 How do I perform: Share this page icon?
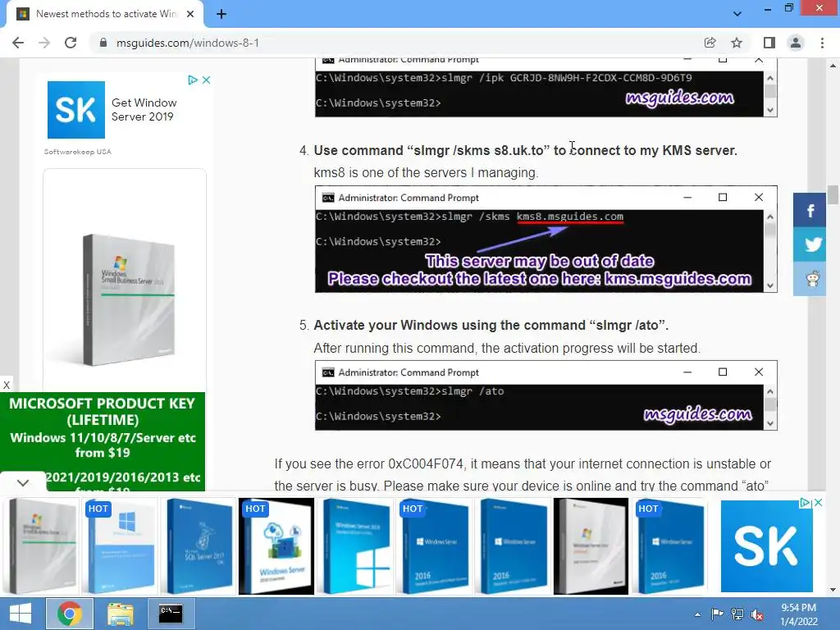pyautogui.click(x=710, y=43)
